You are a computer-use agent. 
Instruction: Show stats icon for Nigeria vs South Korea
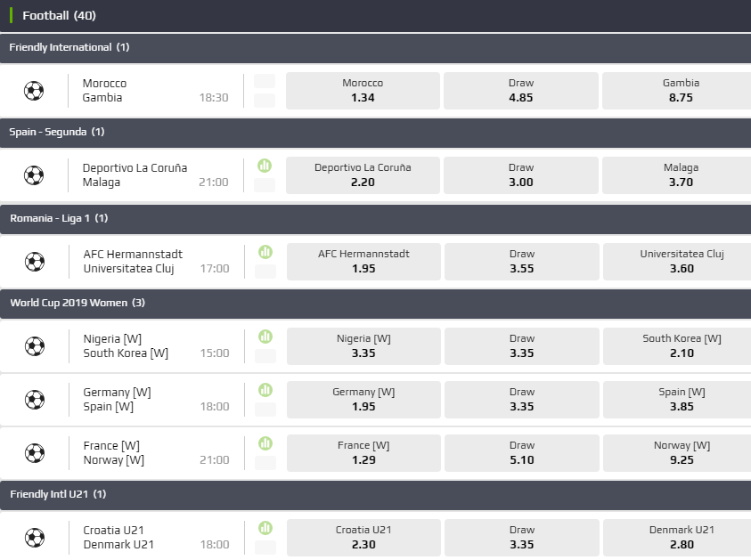[265, 337]
